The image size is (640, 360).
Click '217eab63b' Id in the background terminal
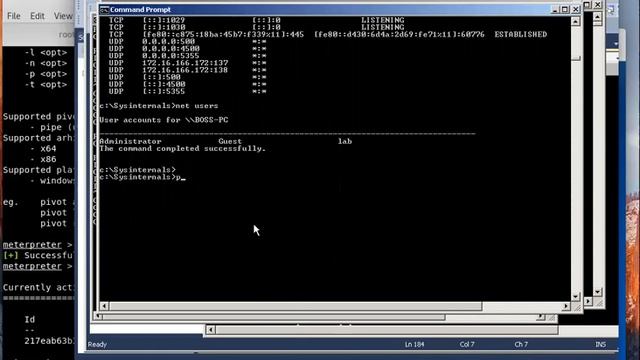click(x=49, y=341)
